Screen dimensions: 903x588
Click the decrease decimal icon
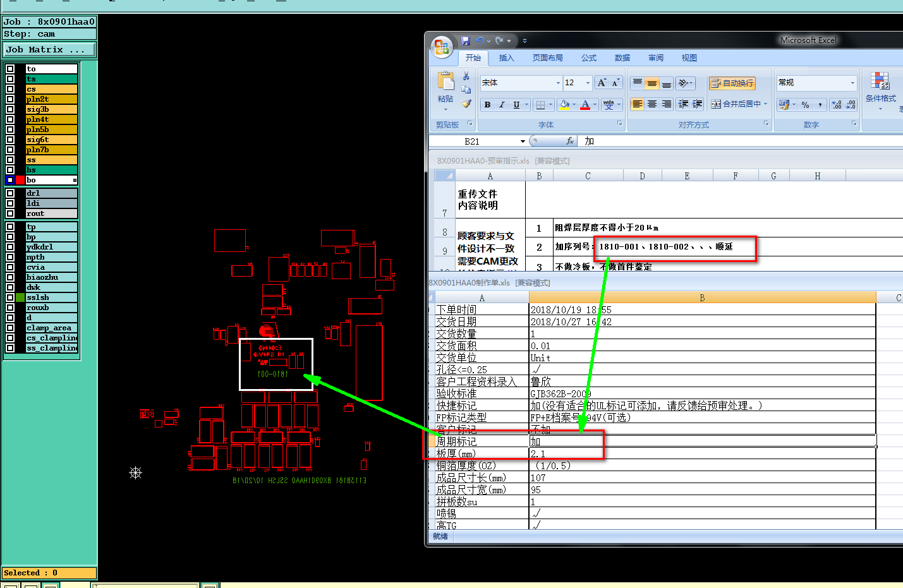[851, 105]
